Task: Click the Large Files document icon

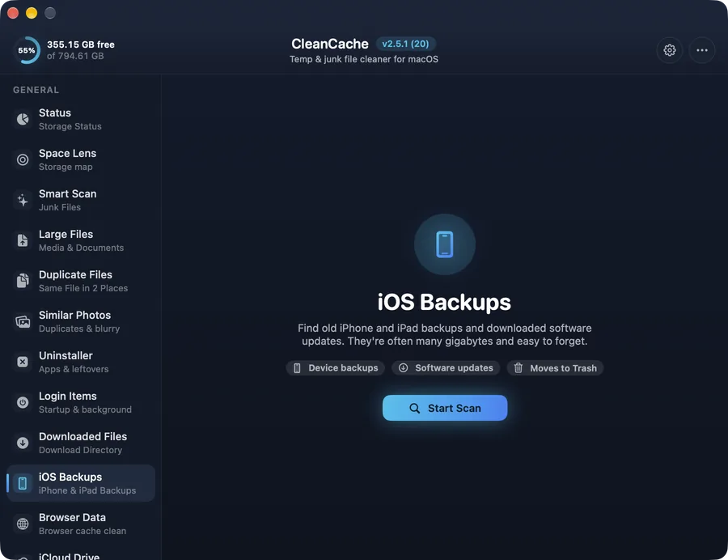Action: point(23,240)
